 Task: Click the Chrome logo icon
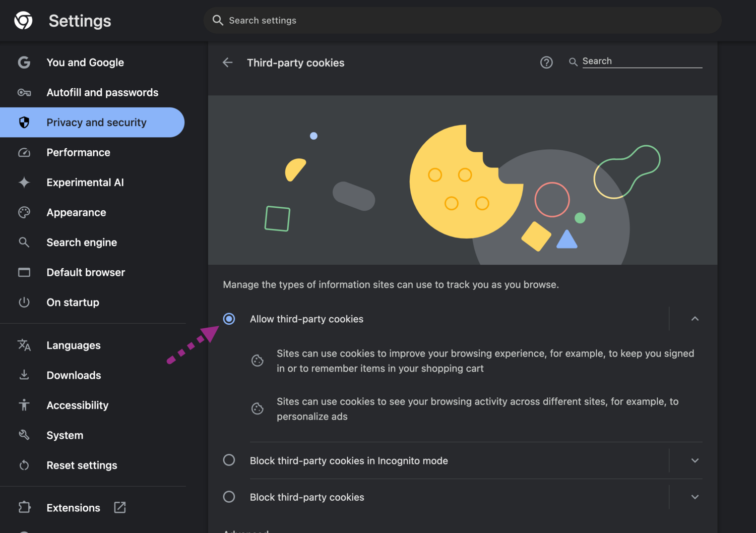pyautogui.click(x=23, y=21)
